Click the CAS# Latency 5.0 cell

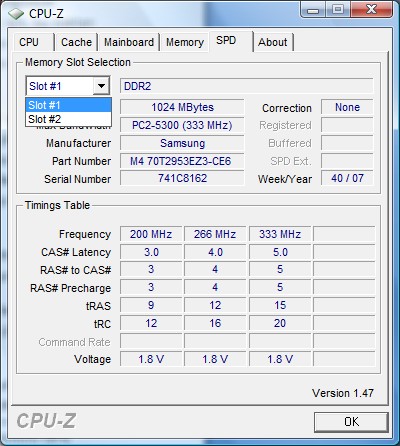tap(280, 252)
